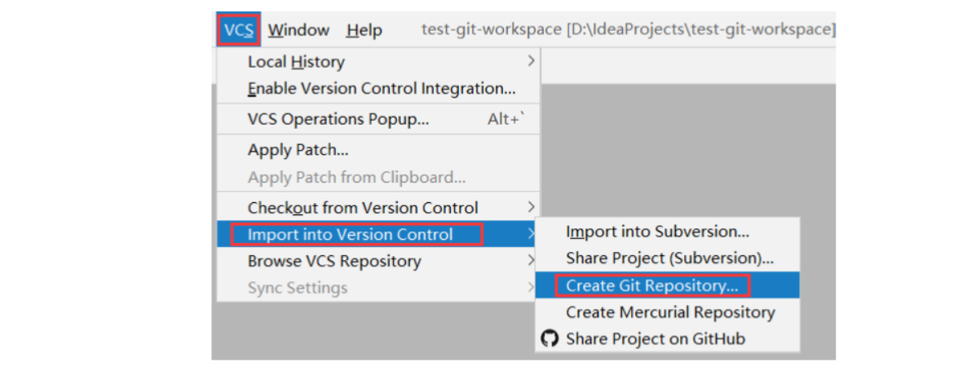Click the GitHub icon in the submenu
The width and height of the screenshot is (980, 375).
pyautogui.click(x=550, y=338)
